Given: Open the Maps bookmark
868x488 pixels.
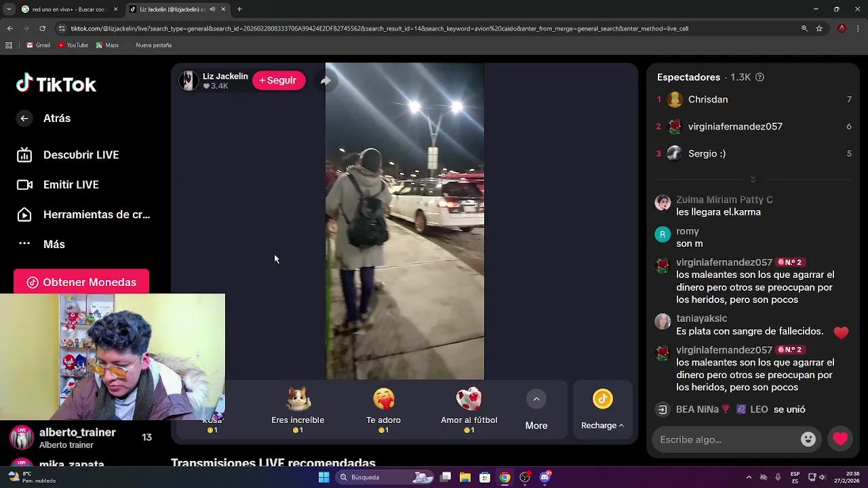Looking at the screenshot, I should (x=107, y=45).
